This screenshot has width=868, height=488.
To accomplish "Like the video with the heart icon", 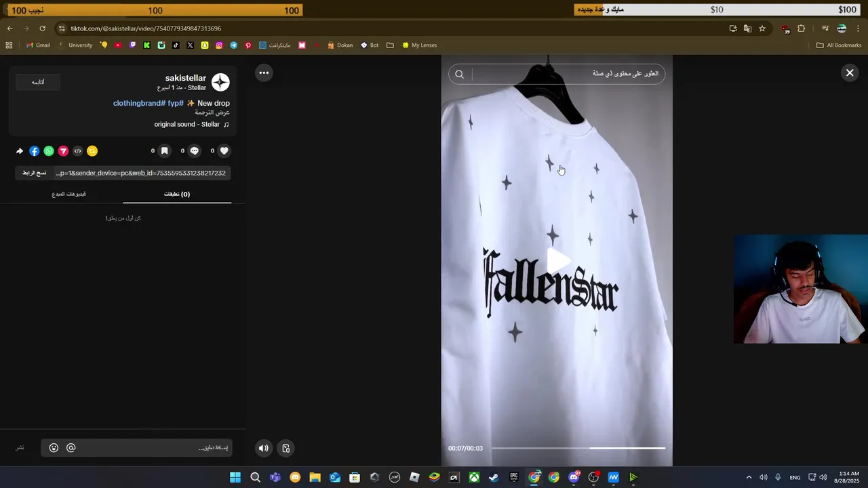I will point(224,151).
